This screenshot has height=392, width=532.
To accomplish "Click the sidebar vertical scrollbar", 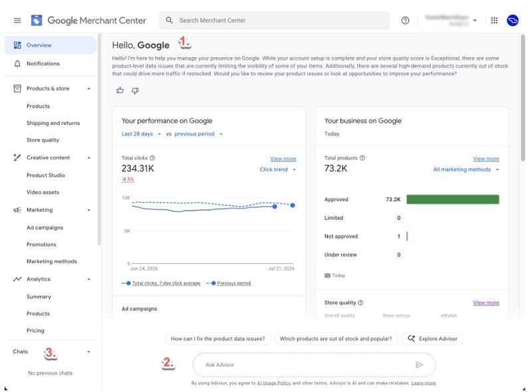I will tap(99, 139).
